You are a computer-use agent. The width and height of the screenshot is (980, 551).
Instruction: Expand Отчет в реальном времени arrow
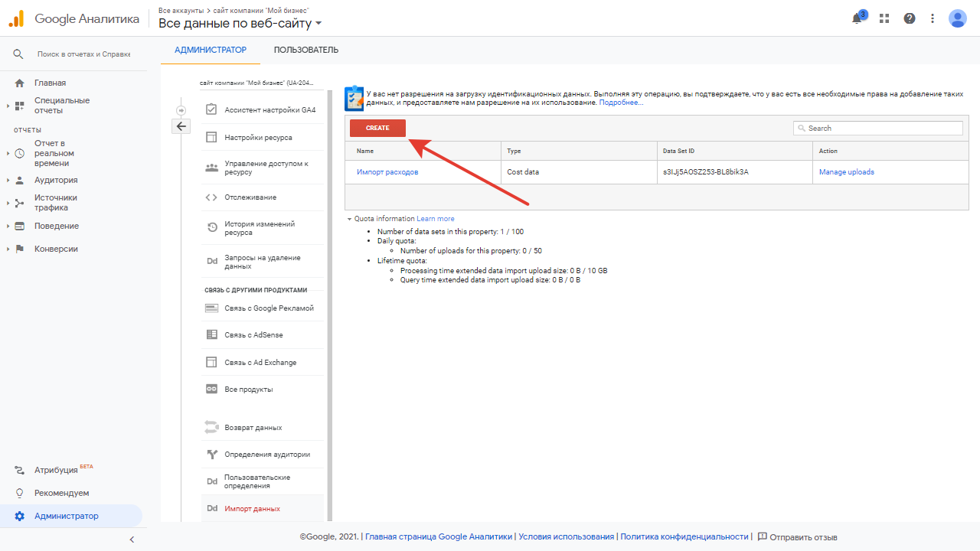coord(8,153)
